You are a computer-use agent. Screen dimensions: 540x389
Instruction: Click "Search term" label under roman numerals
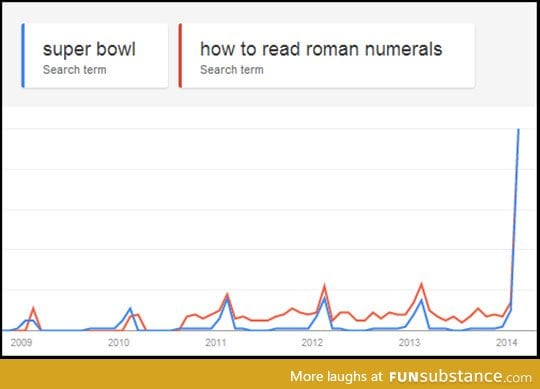[x=232, y=70]
